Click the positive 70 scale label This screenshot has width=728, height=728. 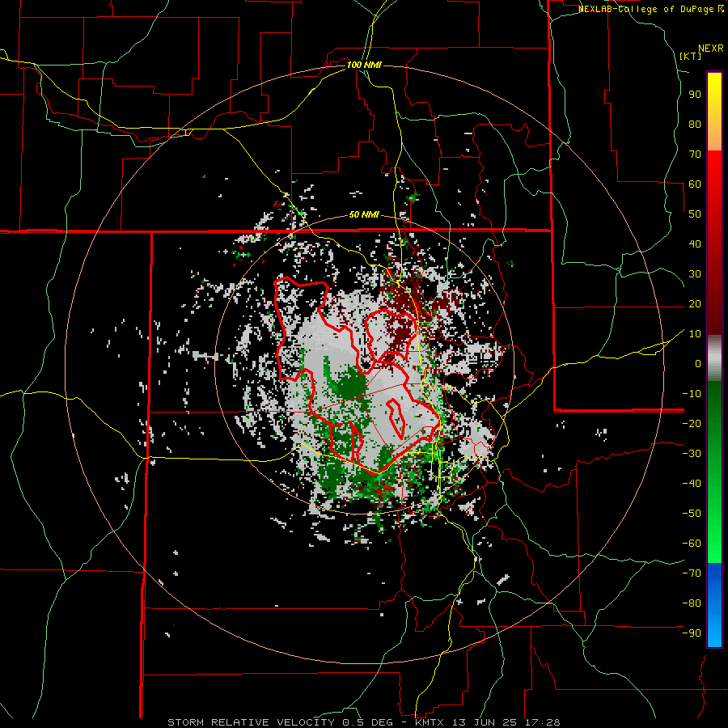(695, 154)
